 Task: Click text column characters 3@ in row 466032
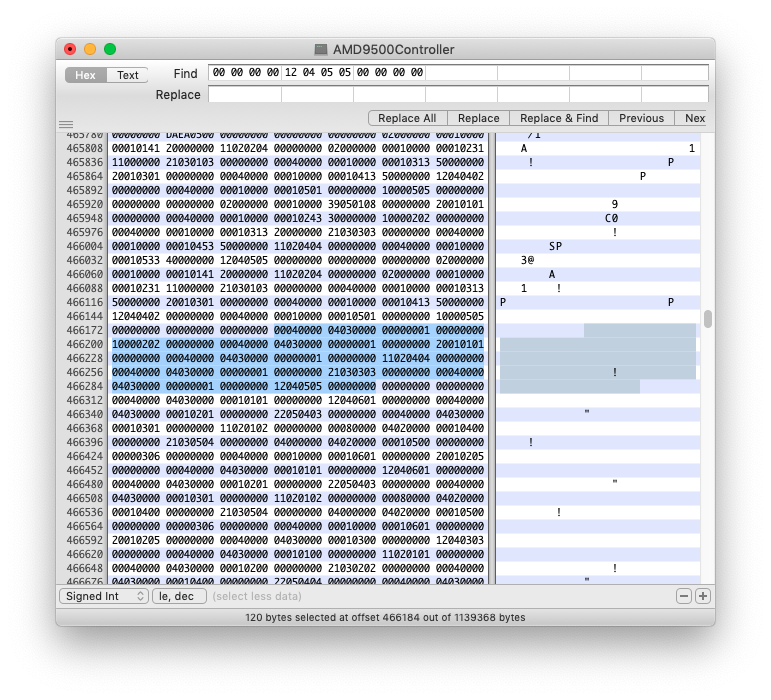click(x=527, y=260)
